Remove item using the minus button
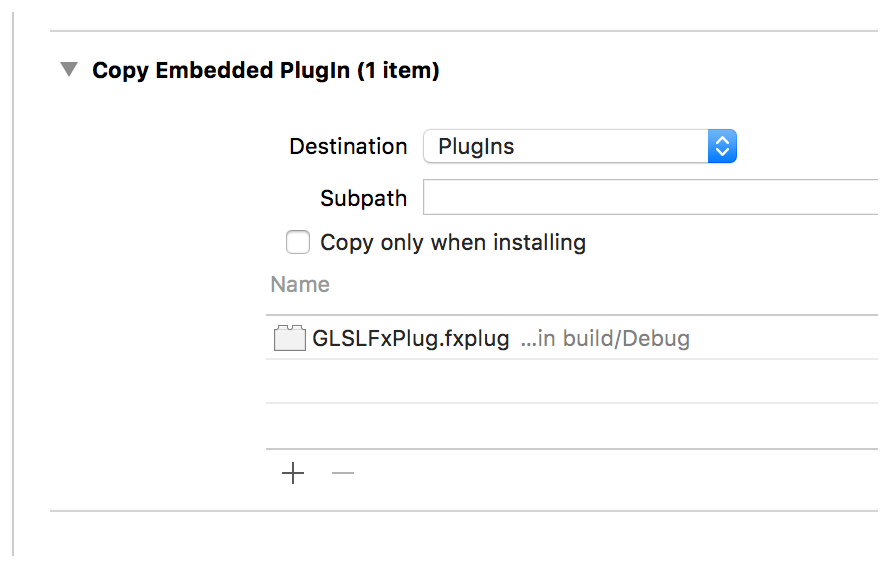The image size is (890, 568). coord(343,473)
